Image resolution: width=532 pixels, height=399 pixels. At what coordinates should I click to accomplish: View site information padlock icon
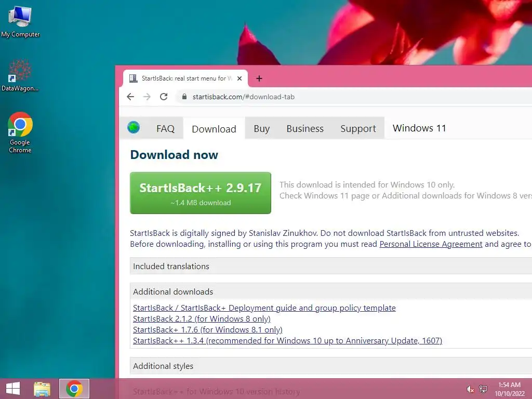[x=184, y=97]
